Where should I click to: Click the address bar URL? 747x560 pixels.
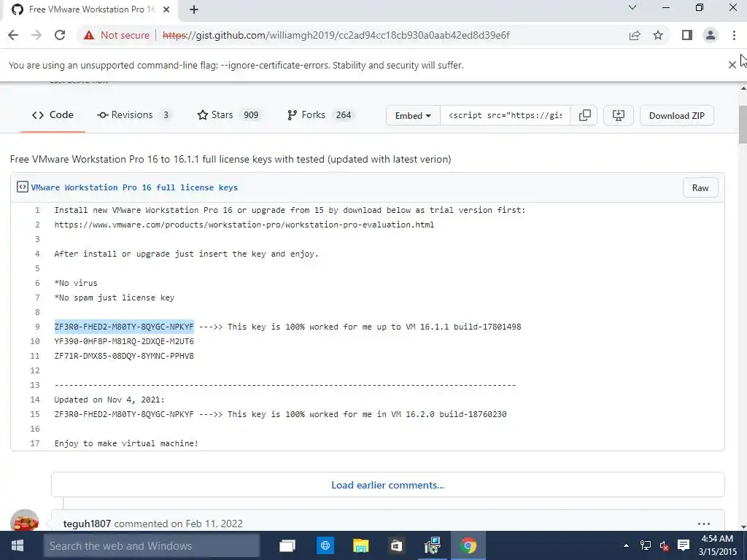tap(336, 35)
